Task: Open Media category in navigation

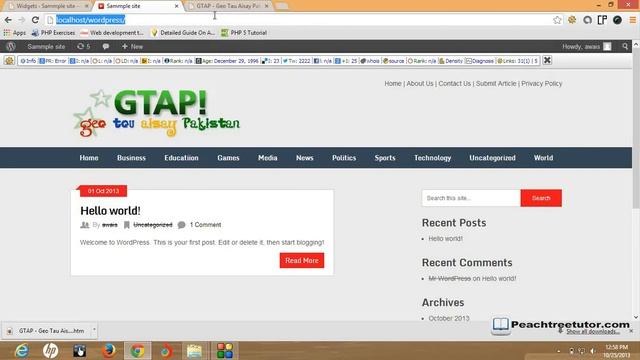Action: (267, 158)
